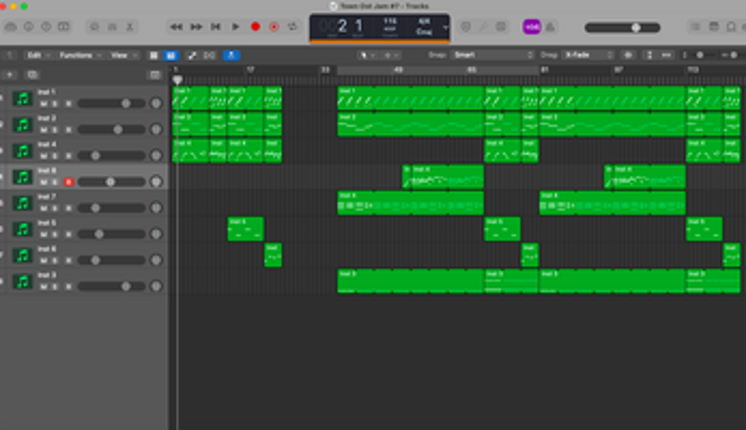Click the add new track plus button

pos(10,75)
